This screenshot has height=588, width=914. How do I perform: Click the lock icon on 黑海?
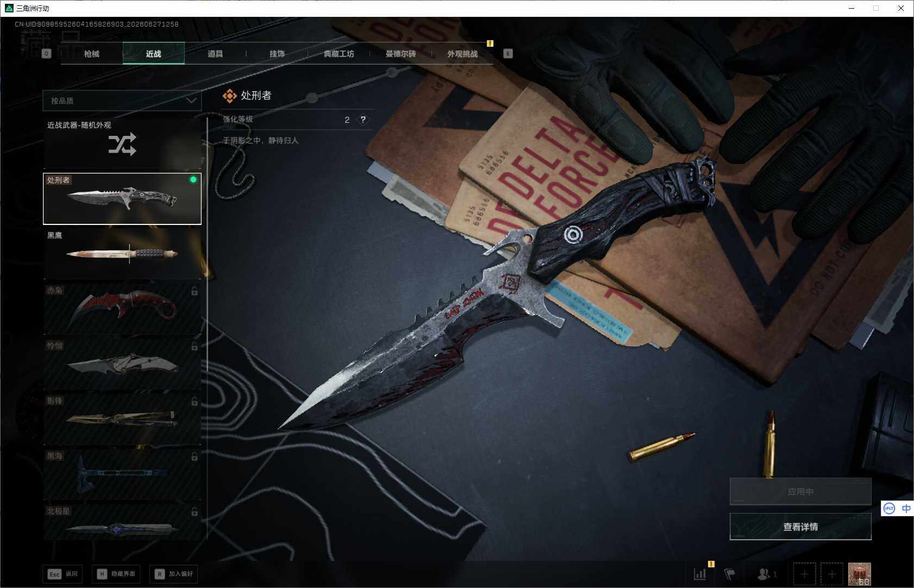pos(194,456)
